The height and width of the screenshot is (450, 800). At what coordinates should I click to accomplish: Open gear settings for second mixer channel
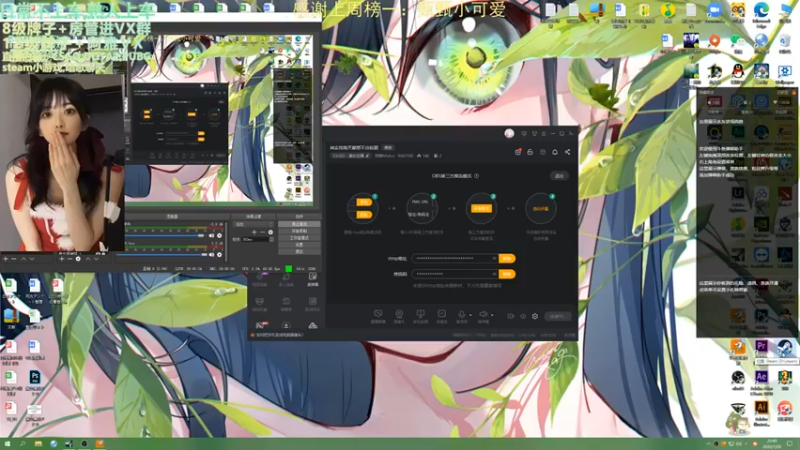coord(219,255)
